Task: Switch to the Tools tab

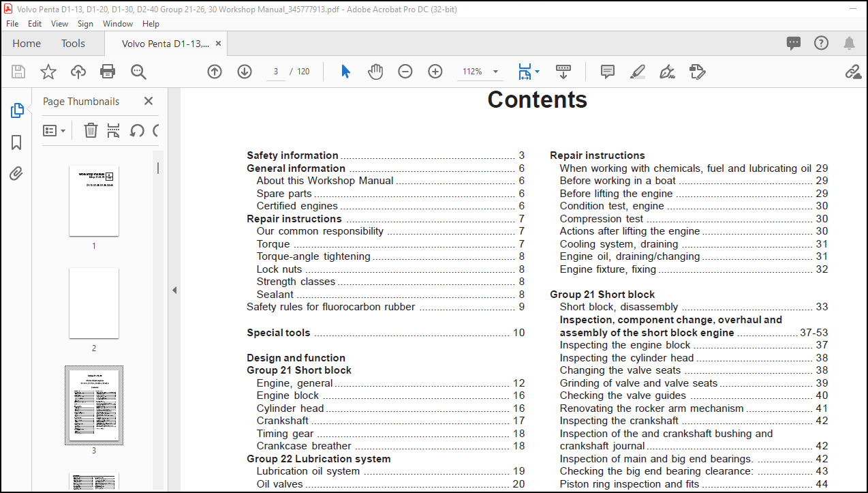Action: point(73,43)
